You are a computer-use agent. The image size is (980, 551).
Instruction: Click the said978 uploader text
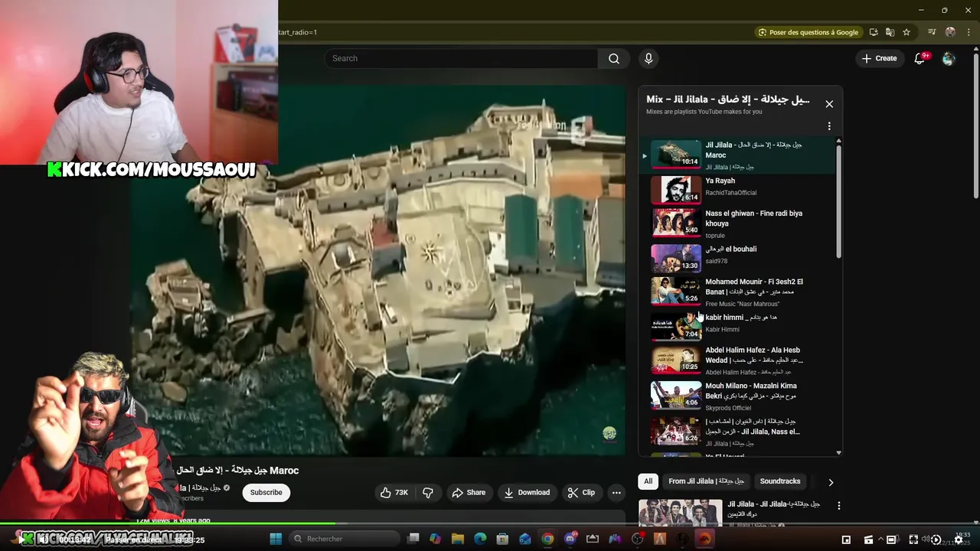pos(717,261)
